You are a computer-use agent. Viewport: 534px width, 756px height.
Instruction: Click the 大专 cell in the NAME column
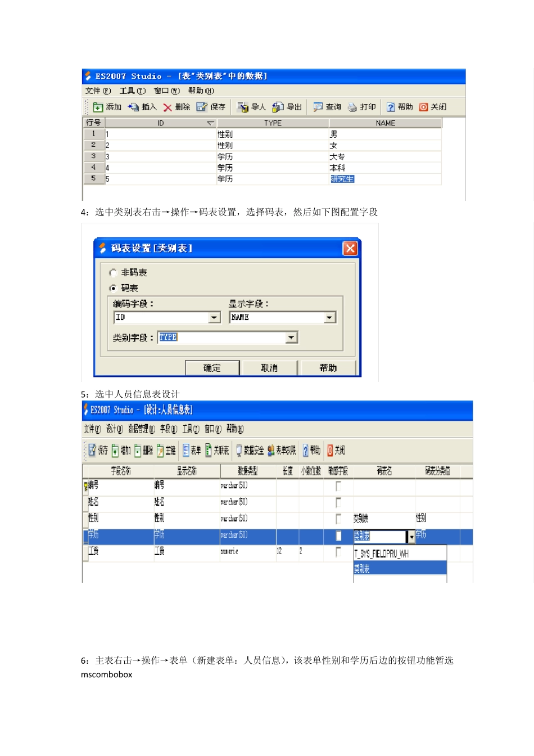pyautogui.click(x=385, y=156)
